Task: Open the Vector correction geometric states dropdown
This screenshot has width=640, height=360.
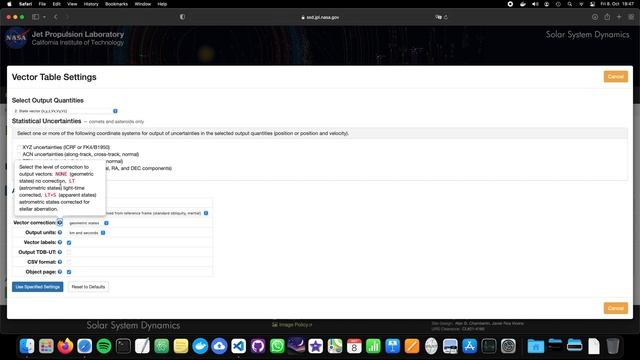Action: coord(88,223)
